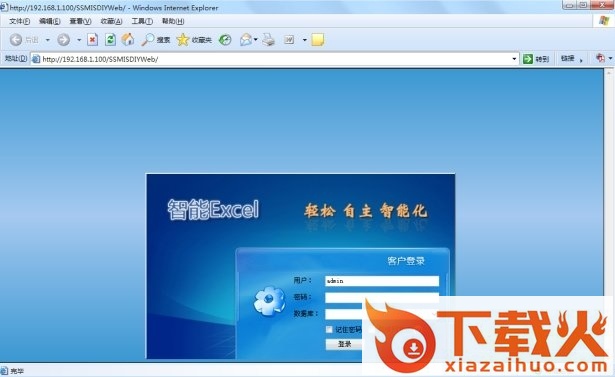This screenshot has width=615, height=377.
Task: Click the 数据库 database field
Action: click(344, 314)
